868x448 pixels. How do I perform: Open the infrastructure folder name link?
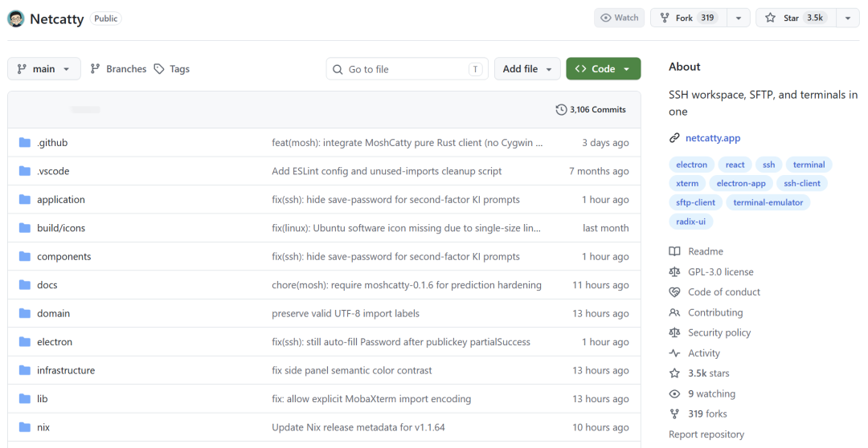tap(66, 371)
